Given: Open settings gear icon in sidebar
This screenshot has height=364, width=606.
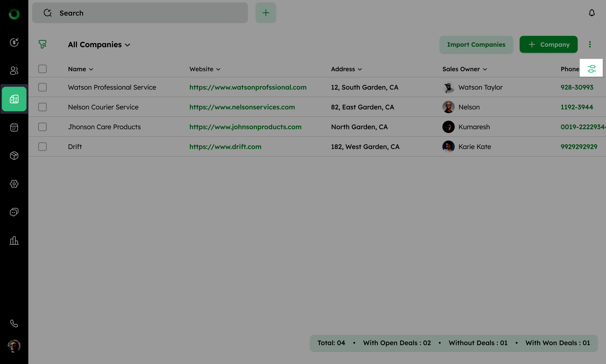Looking at the screenshot, I should tap(14, 184).
